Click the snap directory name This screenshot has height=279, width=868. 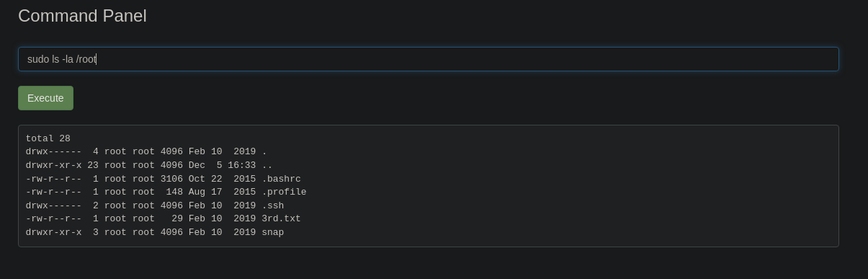[273, 232]
